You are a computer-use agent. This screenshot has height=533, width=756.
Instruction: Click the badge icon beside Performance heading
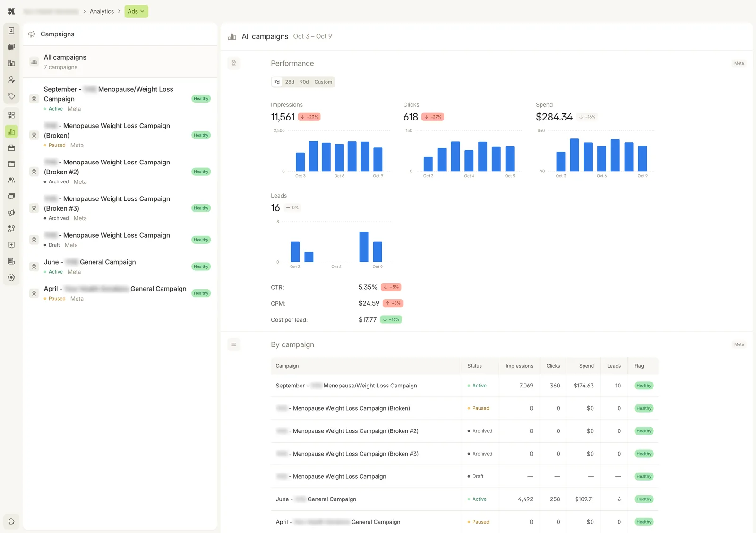pos(233,63)
